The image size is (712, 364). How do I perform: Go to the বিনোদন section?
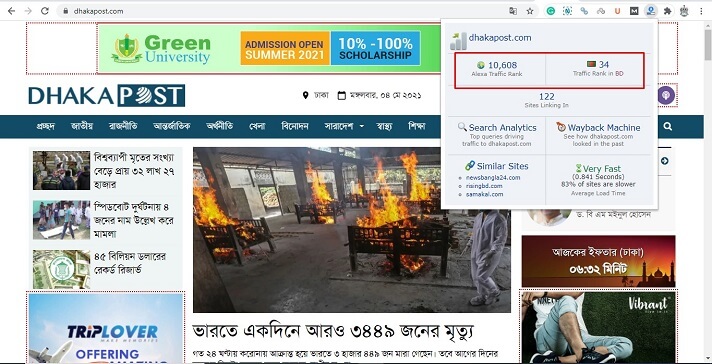(295, 126)
